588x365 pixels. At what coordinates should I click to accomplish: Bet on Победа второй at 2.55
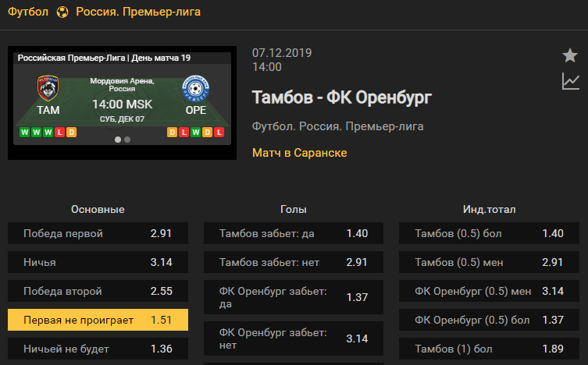98,291
